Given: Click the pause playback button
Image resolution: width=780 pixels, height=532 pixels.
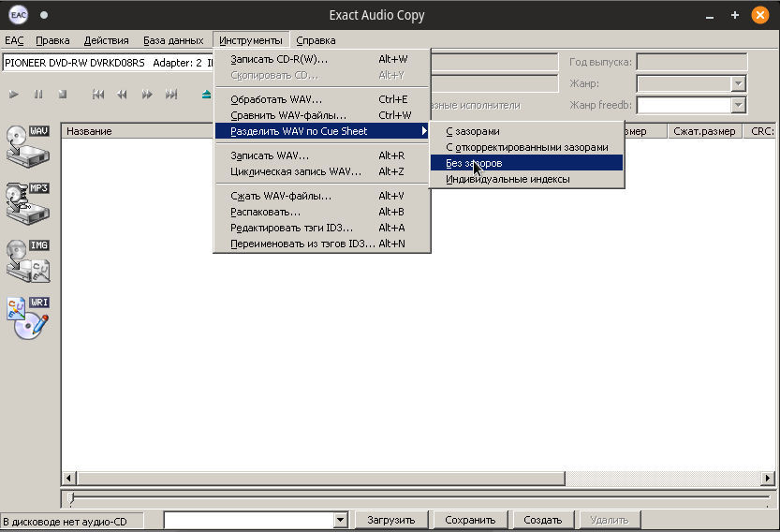Looking at the screenshot, I should 38,94.
